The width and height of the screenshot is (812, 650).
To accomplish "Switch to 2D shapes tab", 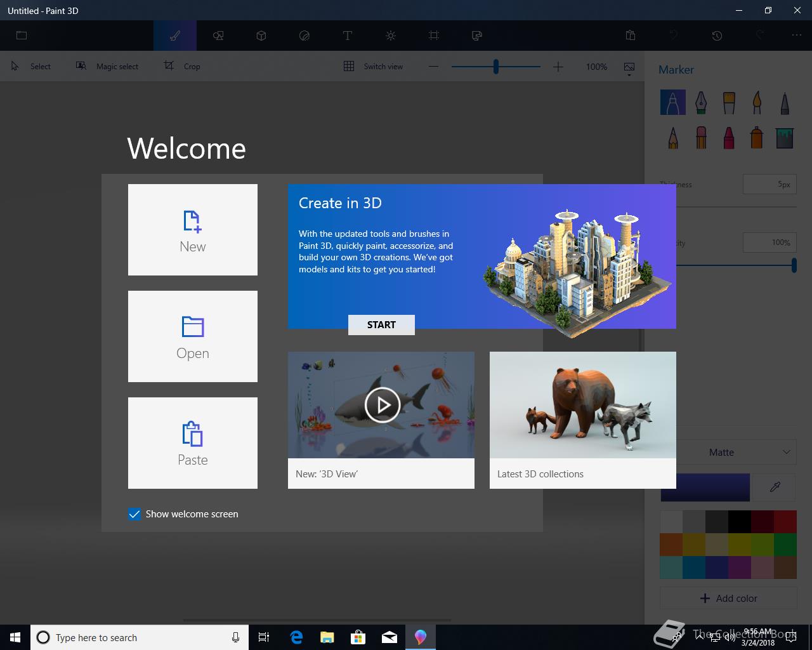I will [x=218, y=36].
